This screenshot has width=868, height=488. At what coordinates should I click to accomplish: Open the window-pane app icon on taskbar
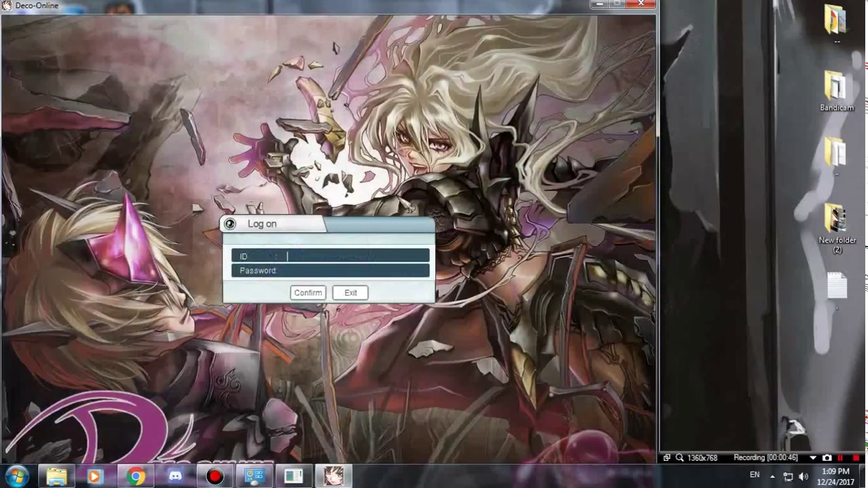294,476
